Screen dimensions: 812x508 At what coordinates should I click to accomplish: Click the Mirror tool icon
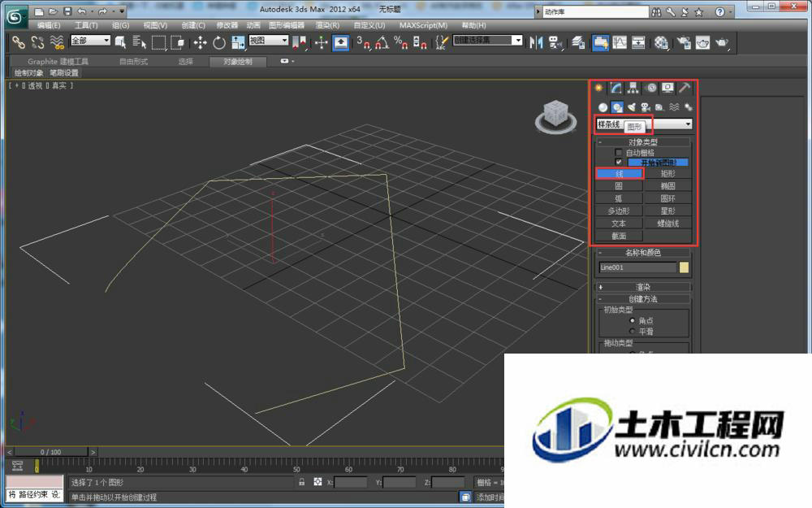click(x=536, y=42)
